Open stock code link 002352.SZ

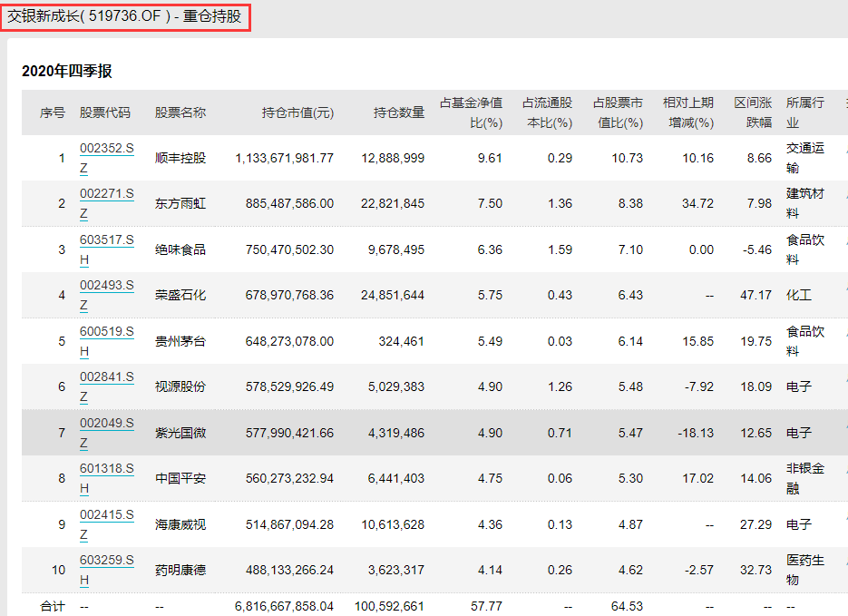click(x=106, y=158)
